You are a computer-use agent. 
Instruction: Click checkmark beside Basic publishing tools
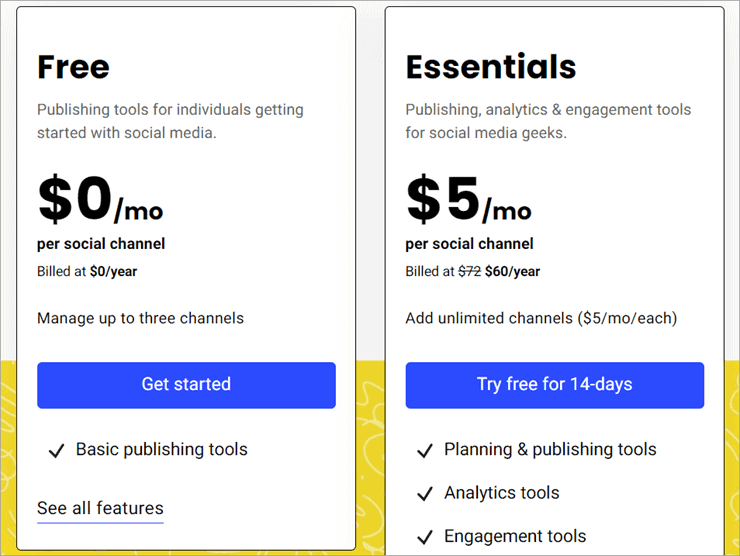(x=56, y=451)
